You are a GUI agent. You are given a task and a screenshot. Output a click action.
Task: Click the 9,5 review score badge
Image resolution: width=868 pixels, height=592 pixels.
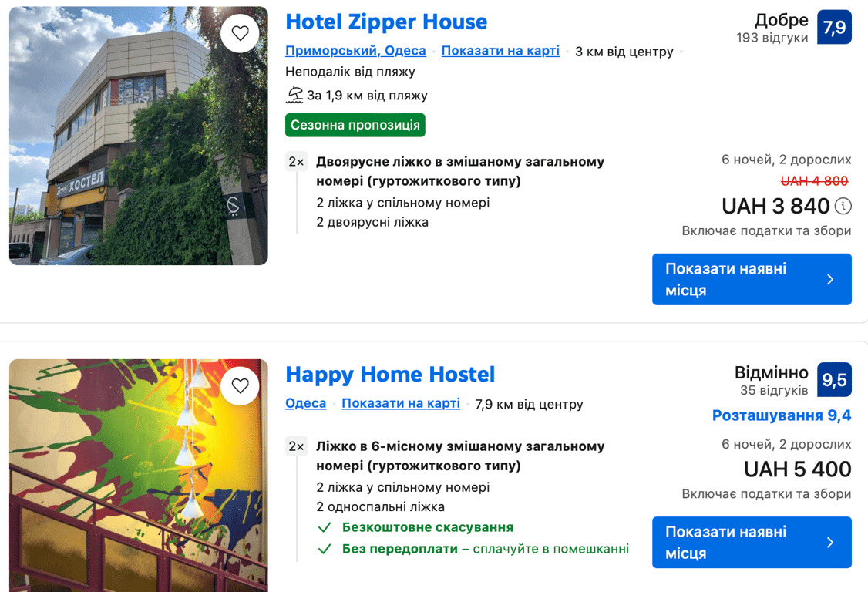834,380
